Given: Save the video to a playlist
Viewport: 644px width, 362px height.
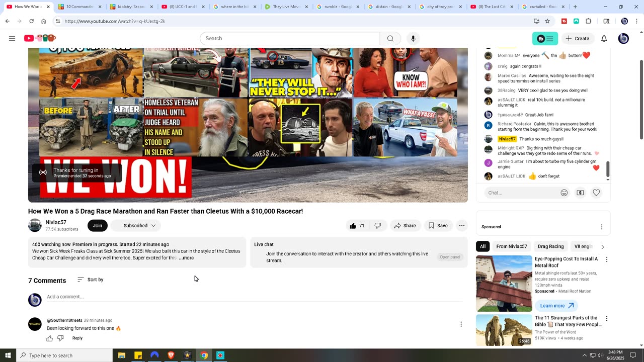Looking at the screenshot, I should point(438,226).
